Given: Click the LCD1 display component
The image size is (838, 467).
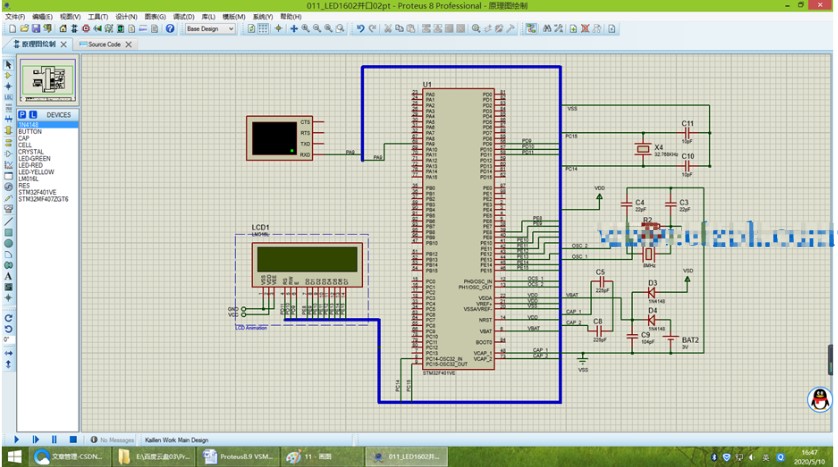Looking at the screenshot, I should [x=307, y=265].
